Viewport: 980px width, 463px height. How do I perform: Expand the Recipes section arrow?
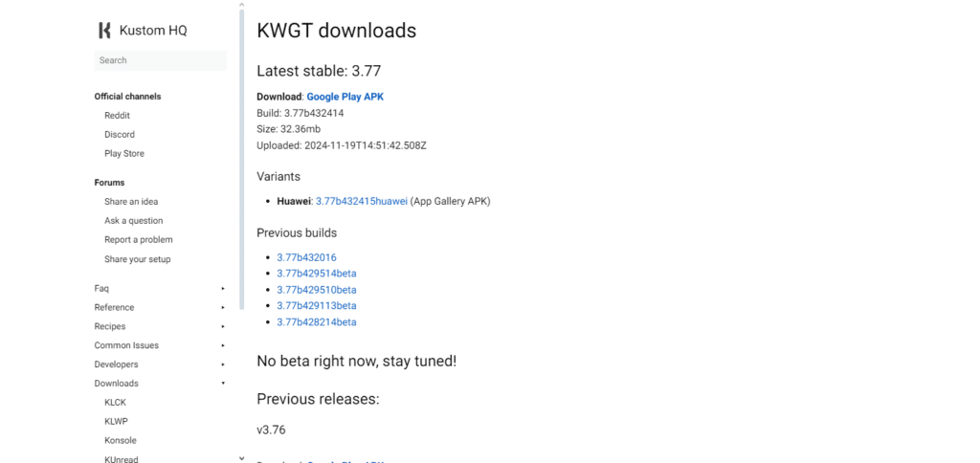(x=223, y=327)
